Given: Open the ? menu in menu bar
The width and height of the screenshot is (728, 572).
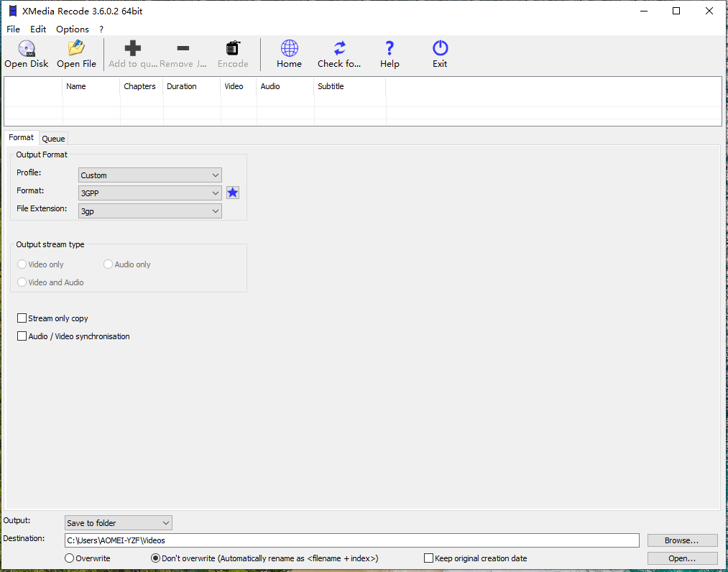Looking at the screenshot, I should click(x=101, y=29).
